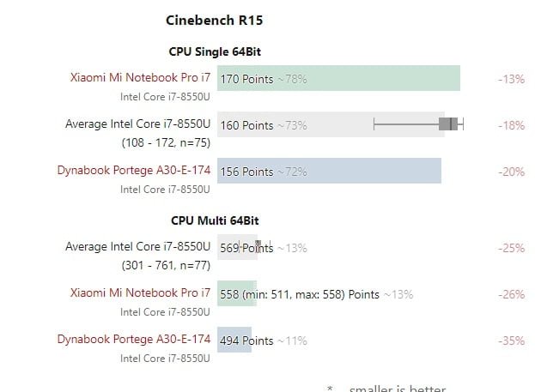Open Dynabook Portege A30-E-174 link under CPU Single
This screenshot has width=535, height=392.
coord(133,171)
